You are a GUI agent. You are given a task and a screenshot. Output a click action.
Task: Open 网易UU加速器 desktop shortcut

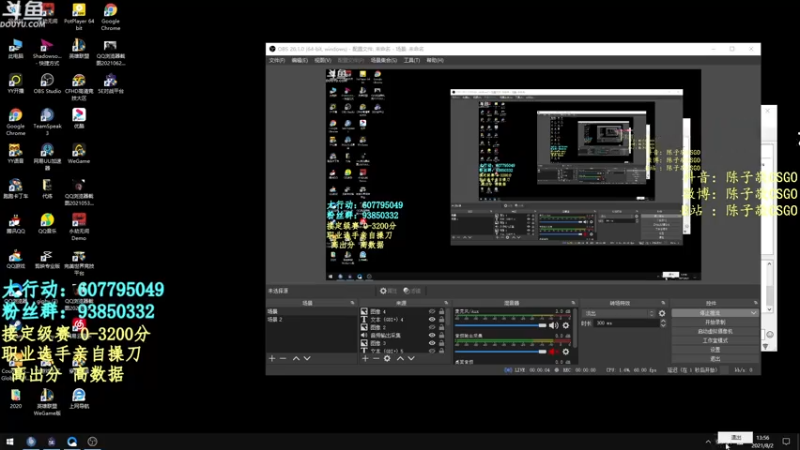coord(47,157)
